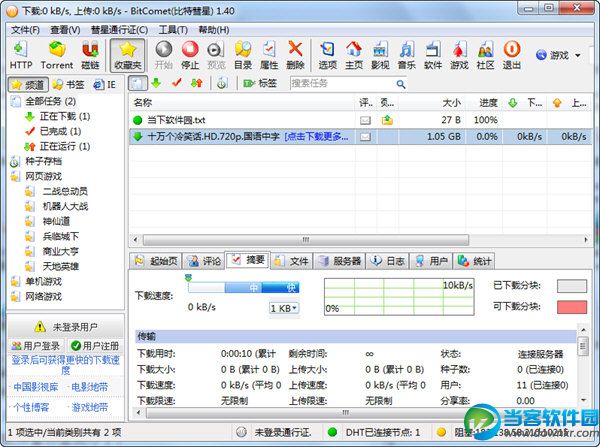Viewport: 600px width, 447px height.
Task: Click the magnifier search icon
Action: point(401,84)
